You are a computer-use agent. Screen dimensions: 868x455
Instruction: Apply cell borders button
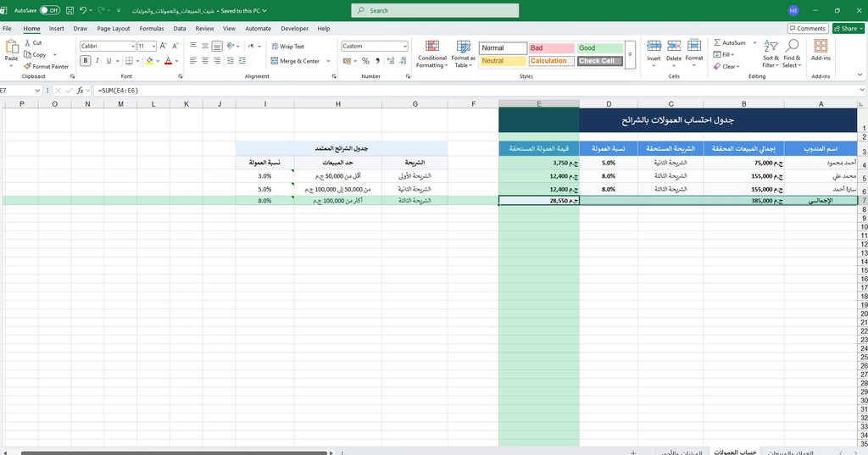129,61
